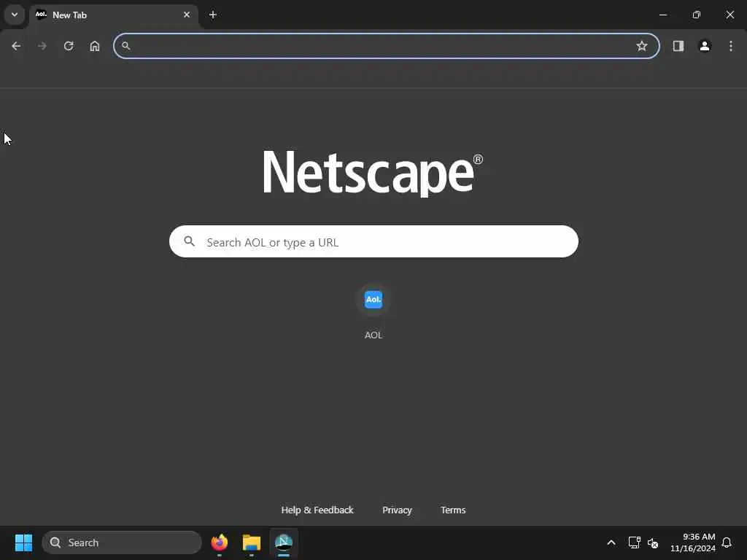
Task: Open the Terms link
Action: click(x=453, y=510)
